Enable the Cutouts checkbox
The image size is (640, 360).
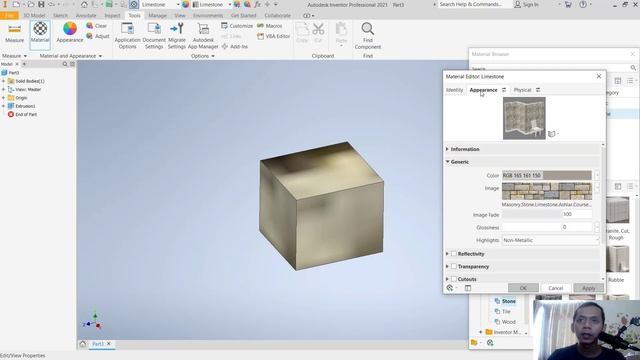point(453,279)
